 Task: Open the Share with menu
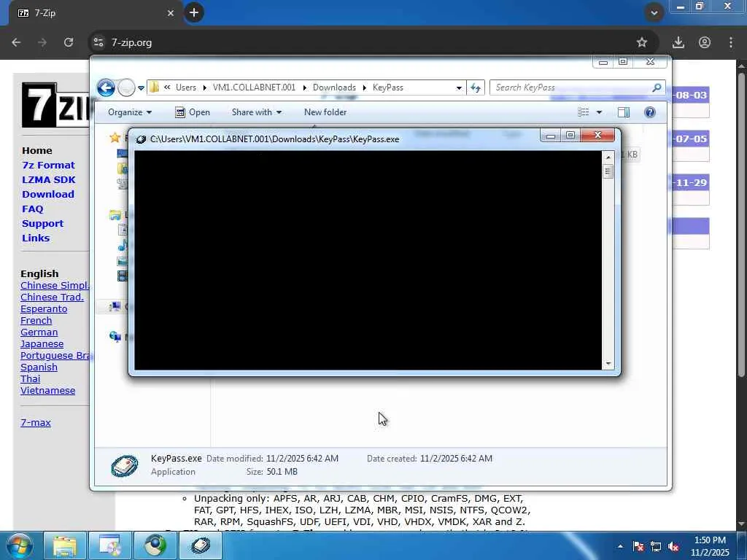pyautogui.click(x=256, y=112)
